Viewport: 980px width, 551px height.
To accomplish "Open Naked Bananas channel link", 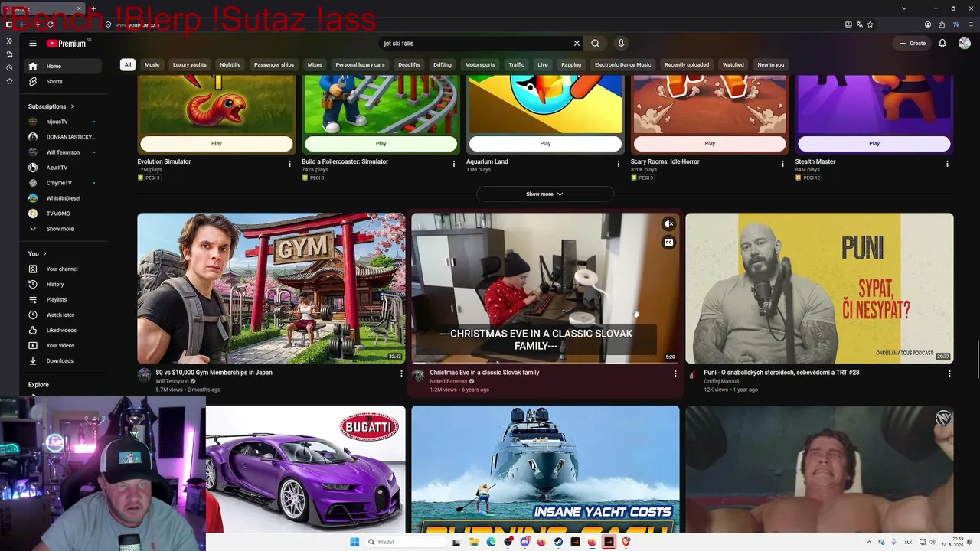I will coord(448,381).
